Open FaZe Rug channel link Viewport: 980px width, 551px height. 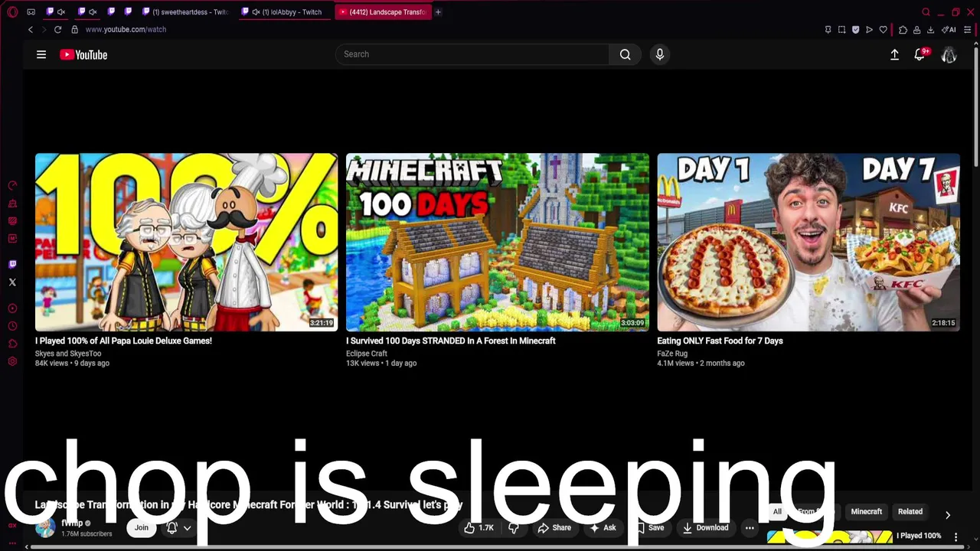[x=672, y=354]
